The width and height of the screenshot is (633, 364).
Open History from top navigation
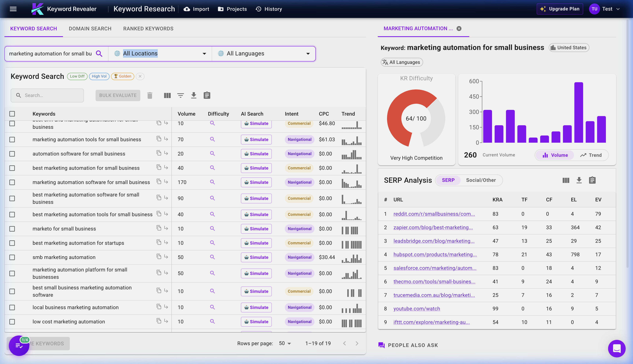click(x=269, y=9)
